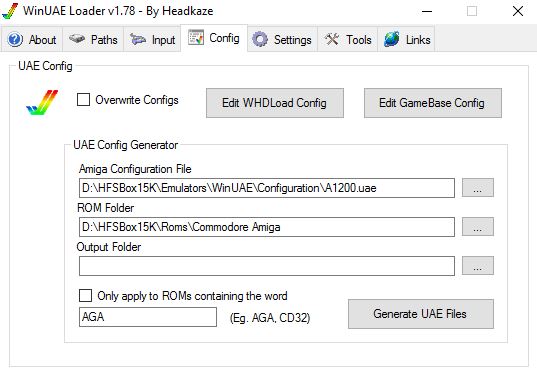The height and width of the screenshot is (379, 537).
Task: Browse for the Output Folder
Action: point(478,265)
